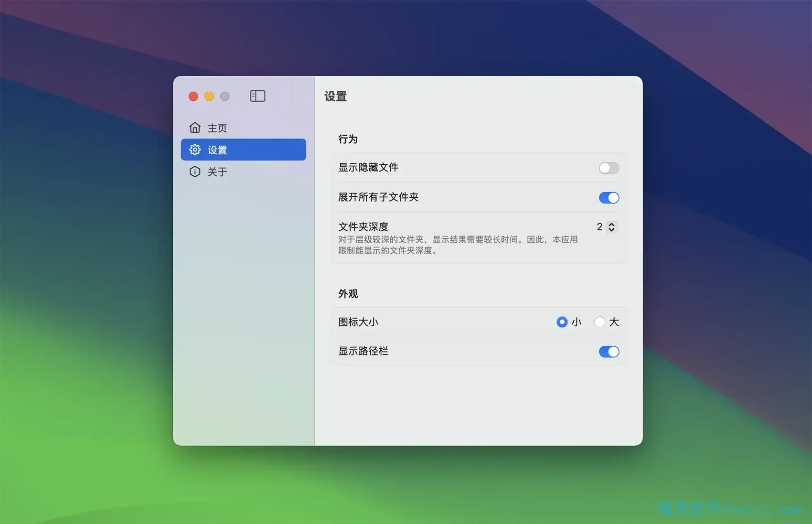Open the 关于 sidebar item
Viewport: 812px width, 524px height.
pos(243,171)
